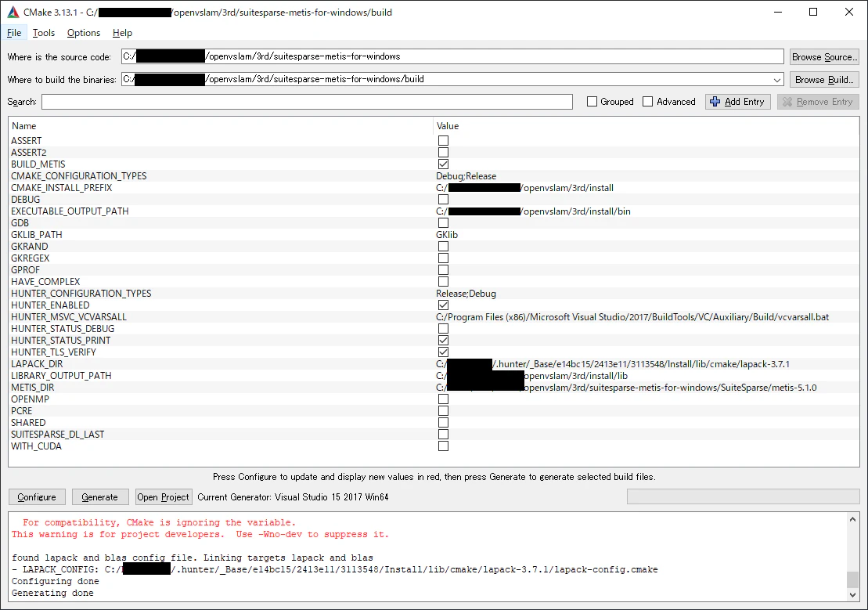Select the GKlib value cell

(x=447, y=235)
